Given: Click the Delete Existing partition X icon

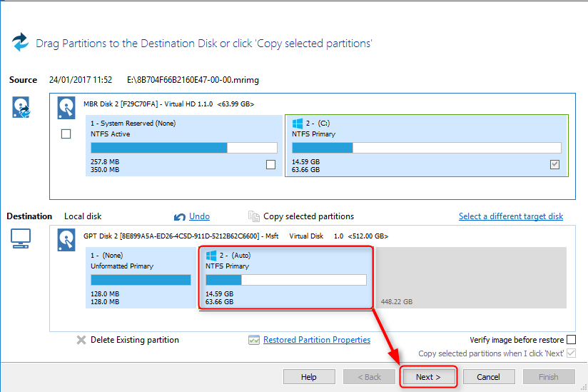Looking at the screenshot, I should (81, 340).
